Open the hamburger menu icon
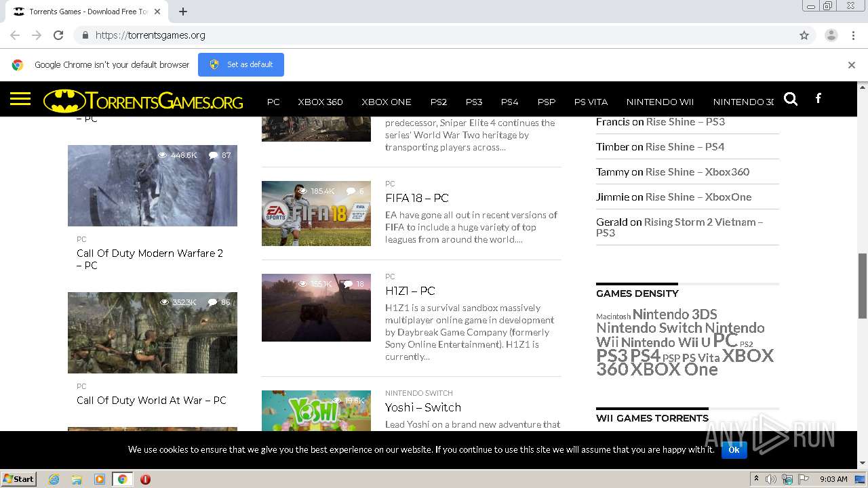Image resolution: width=868 pixels, height=488 pixels. [x=20, y=100]
